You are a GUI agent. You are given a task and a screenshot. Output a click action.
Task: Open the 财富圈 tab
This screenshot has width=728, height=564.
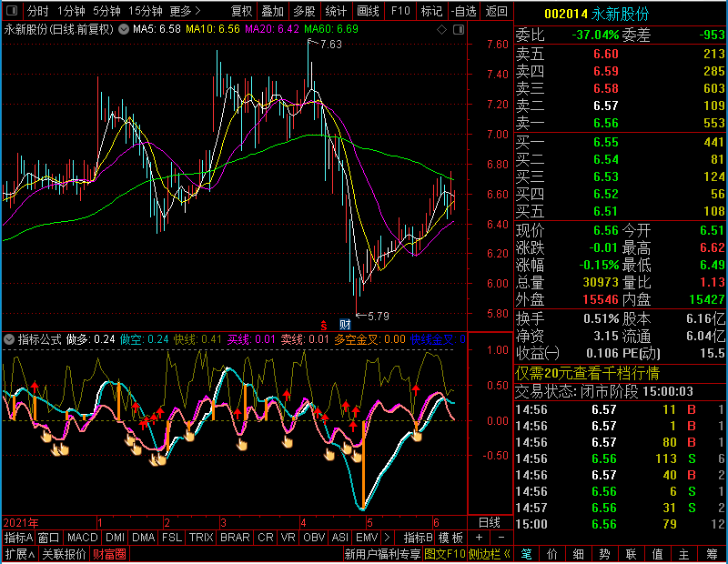click(109, 554)
